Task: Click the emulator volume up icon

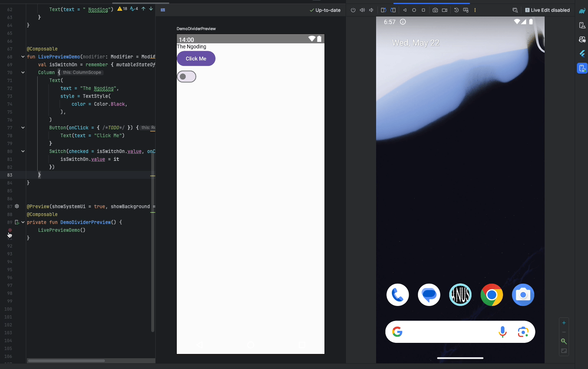Action: pos(362,10)
